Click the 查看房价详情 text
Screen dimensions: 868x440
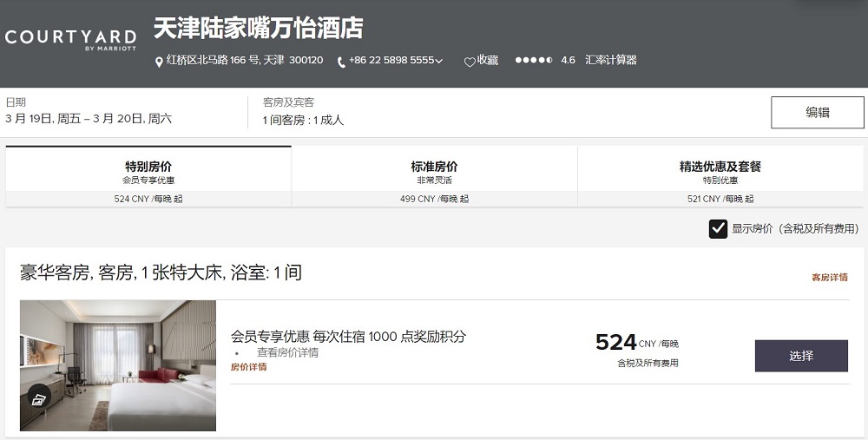click(287, 352)
